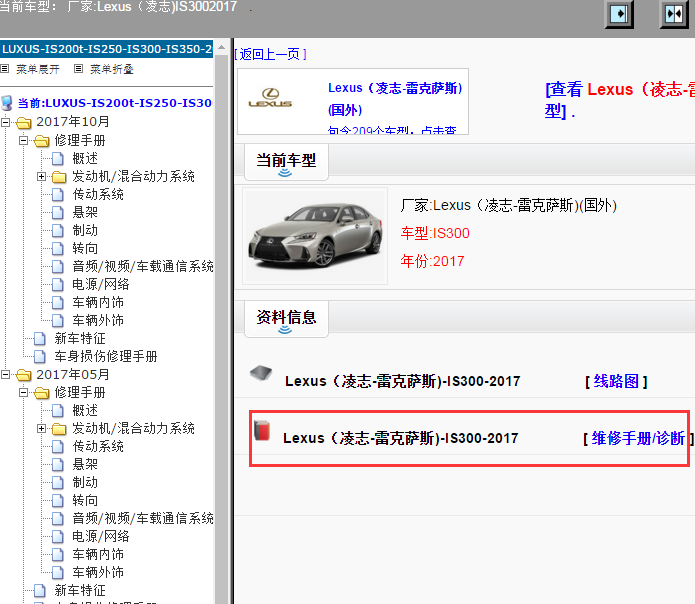Click 年份:2017 text
The width and height of the screenshot is (695, 604).
point(432,261)
